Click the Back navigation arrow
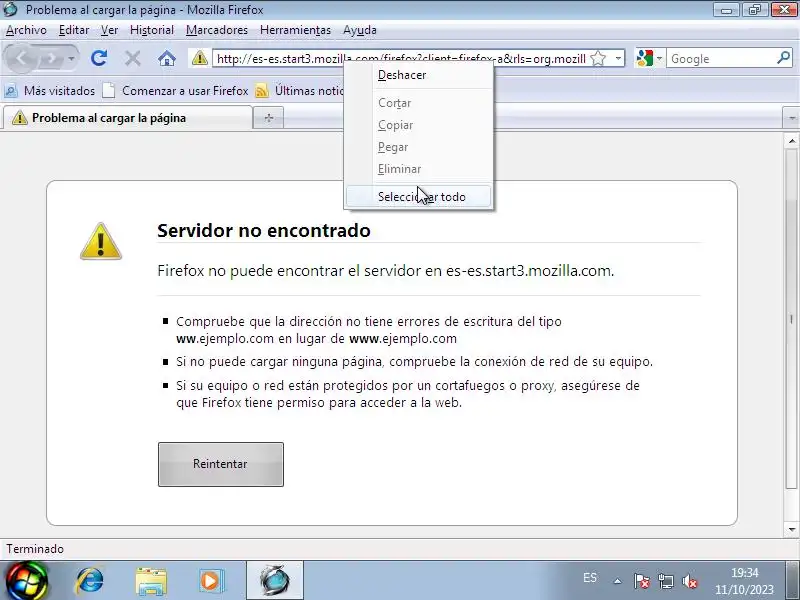The image size is (800, 600). click(x=20, y=58)
